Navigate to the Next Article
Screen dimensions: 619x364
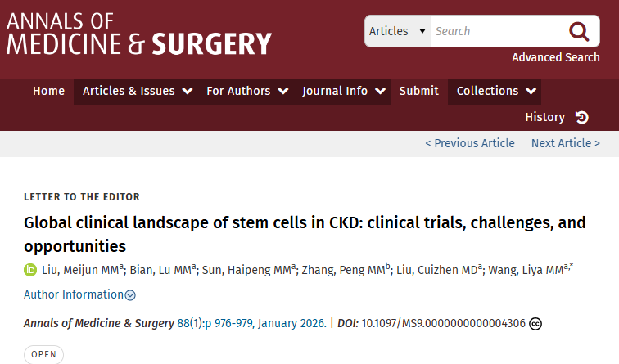(x=565, y=143)
